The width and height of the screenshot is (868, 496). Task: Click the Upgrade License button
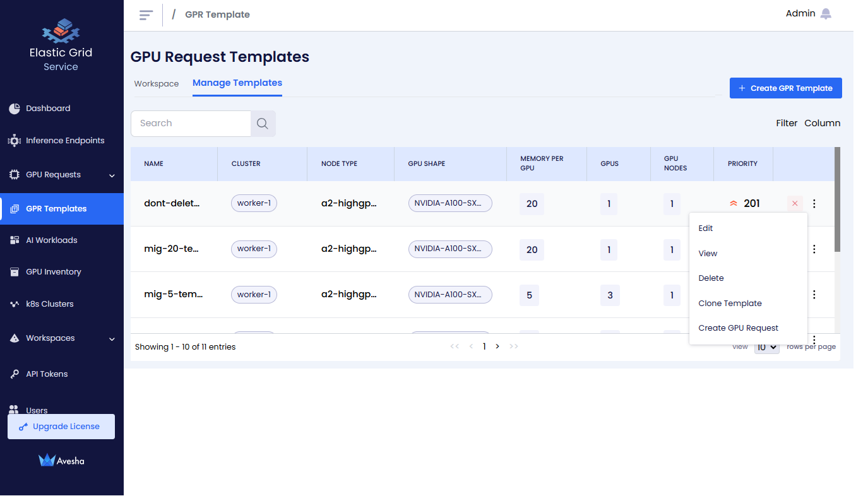tap(61, 427)
